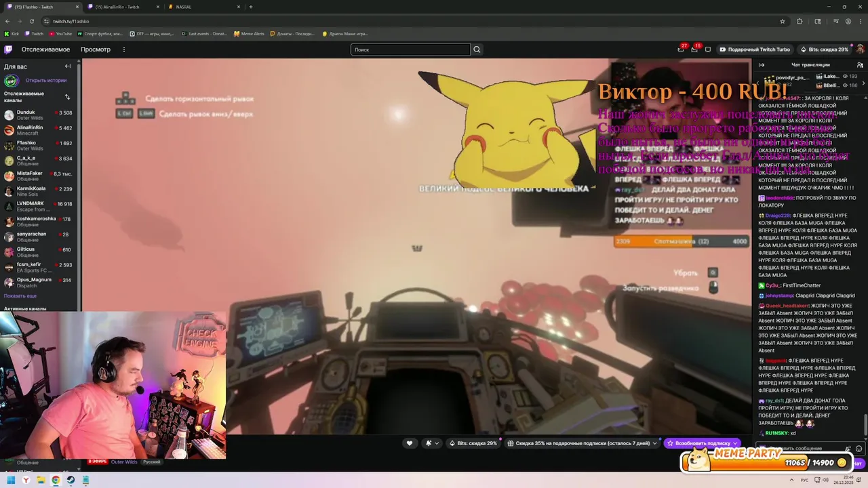Click the Twitch search field
868x488 pixels.
tap(410, 49)
